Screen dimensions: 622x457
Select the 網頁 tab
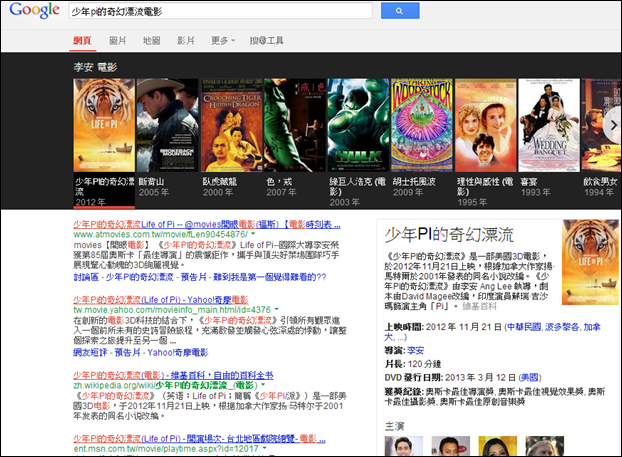83,40
